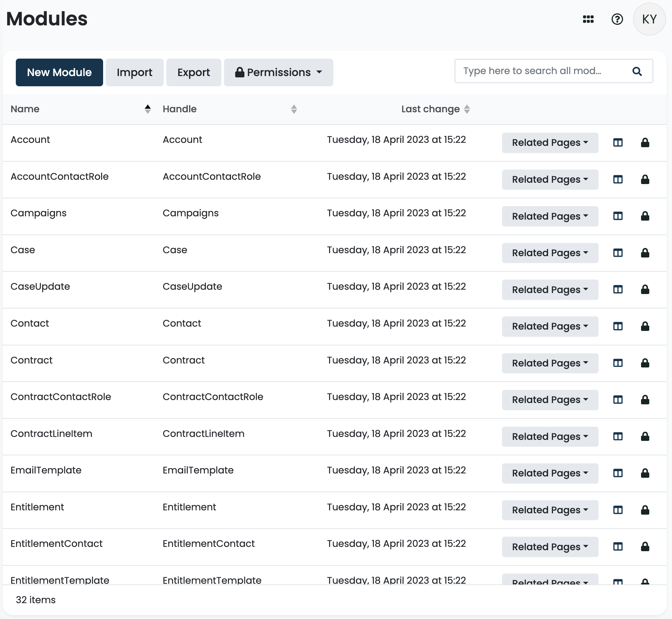Click the help question mark icon

pos(617,19)
